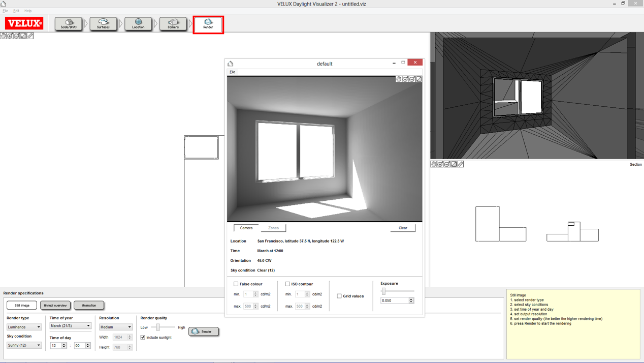Enable the False colour checkbox
The width and height of the screenshot is (644, 363).
click(236, 284)
